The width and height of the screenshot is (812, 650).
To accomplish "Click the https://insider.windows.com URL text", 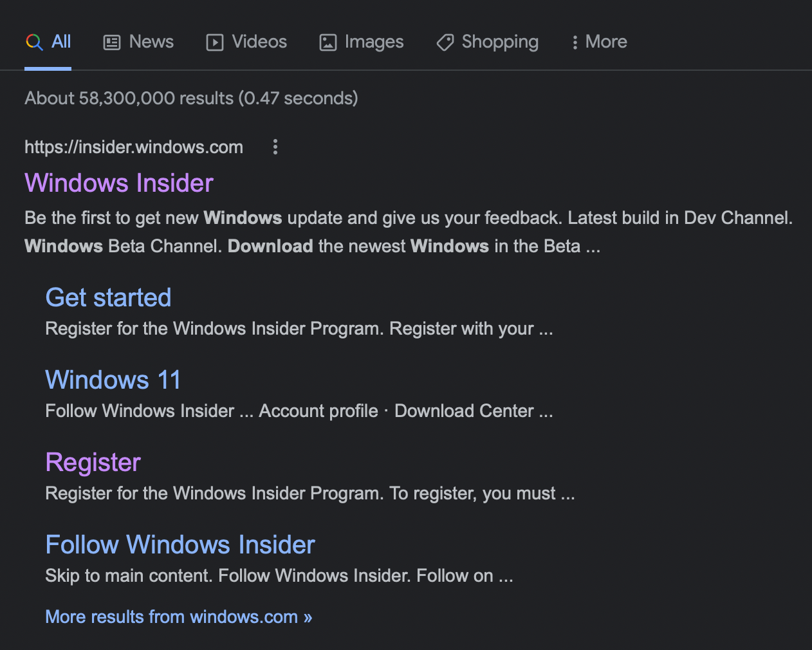I will click(134, 147).
